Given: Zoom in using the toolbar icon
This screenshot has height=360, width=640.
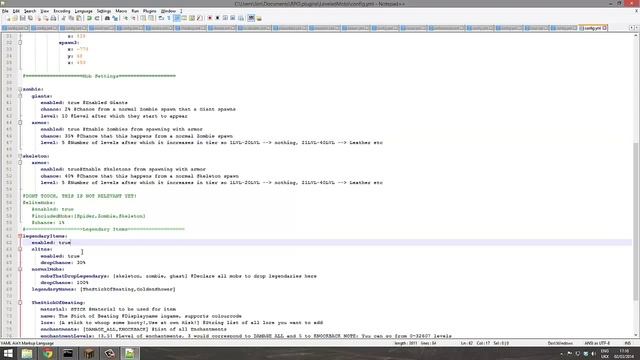Looking at the screenshot, I should (126, 18).
